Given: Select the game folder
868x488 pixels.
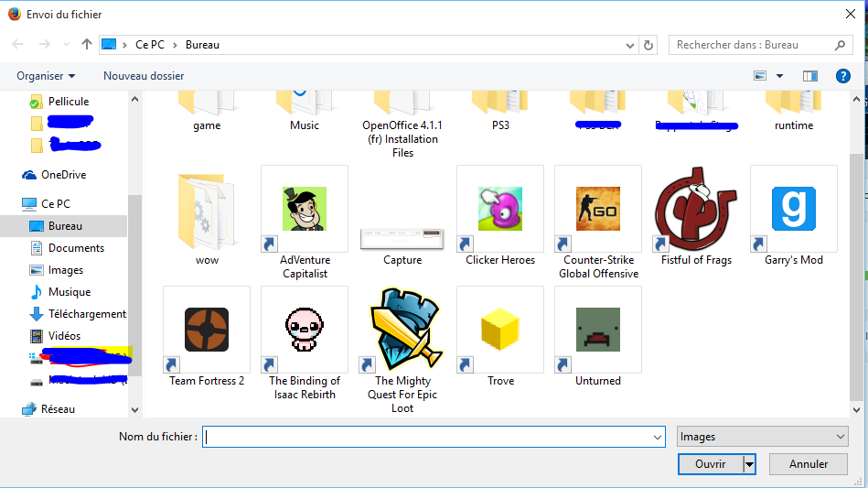Looking at the screenshot, I should point(207,113).
